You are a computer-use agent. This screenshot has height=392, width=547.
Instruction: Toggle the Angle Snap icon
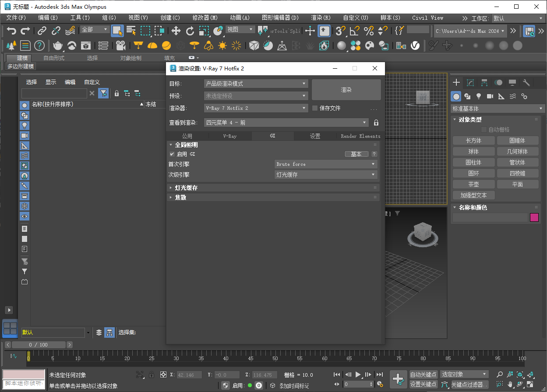click(x=354, y=31)
